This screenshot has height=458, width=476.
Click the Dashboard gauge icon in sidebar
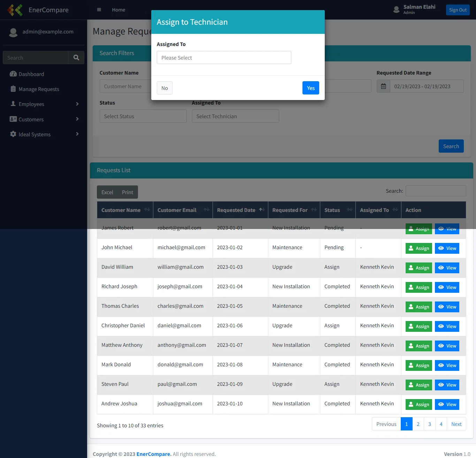[13, 74]
